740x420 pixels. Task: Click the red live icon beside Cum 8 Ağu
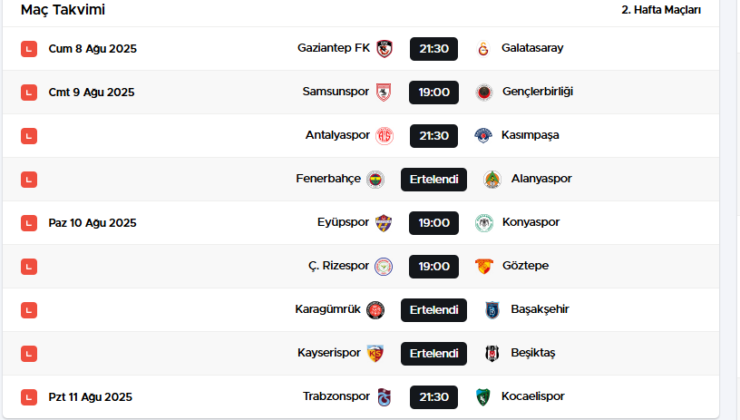tap(29, 49)
